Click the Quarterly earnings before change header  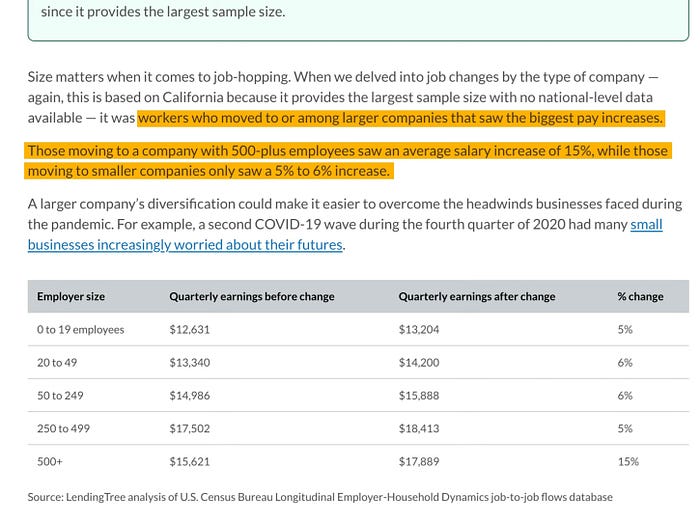pos(251,297)
